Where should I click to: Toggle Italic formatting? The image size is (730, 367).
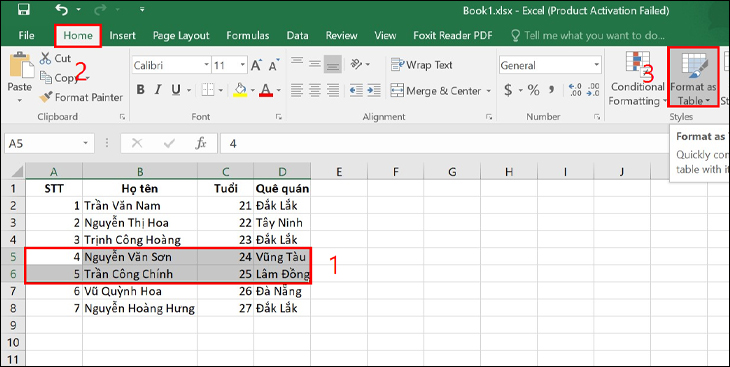click(x=157, y=89)
